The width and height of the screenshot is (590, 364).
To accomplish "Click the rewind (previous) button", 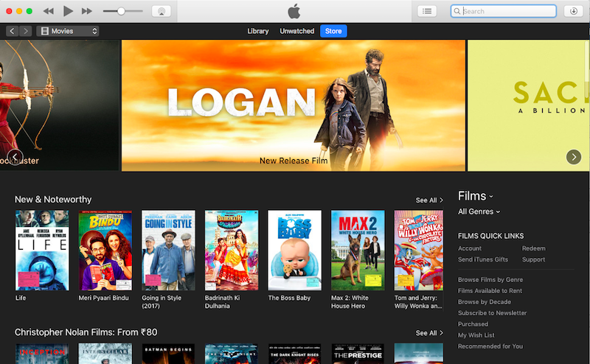I will [48, 11].
